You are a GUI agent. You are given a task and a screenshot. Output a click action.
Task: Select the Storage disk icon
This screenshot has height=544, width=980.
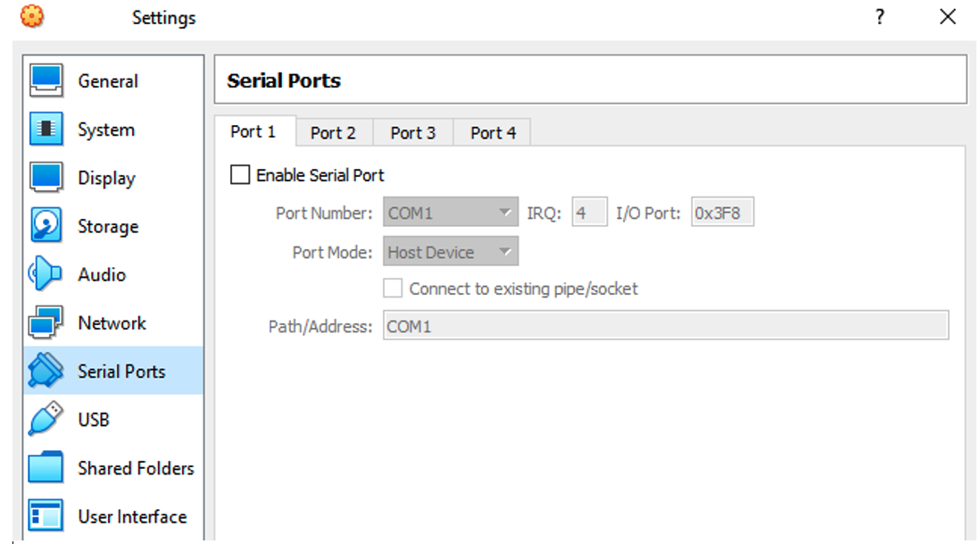point(46,225)
